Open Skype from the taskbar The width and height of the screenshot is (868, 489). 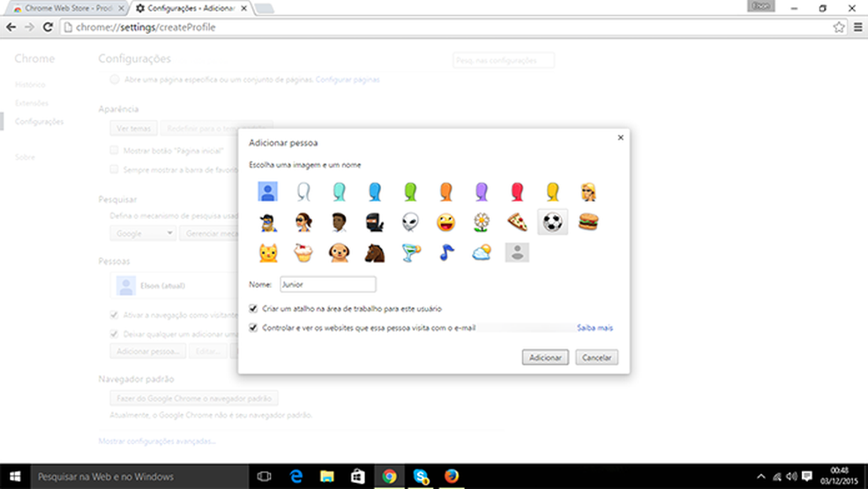(421, 477)
